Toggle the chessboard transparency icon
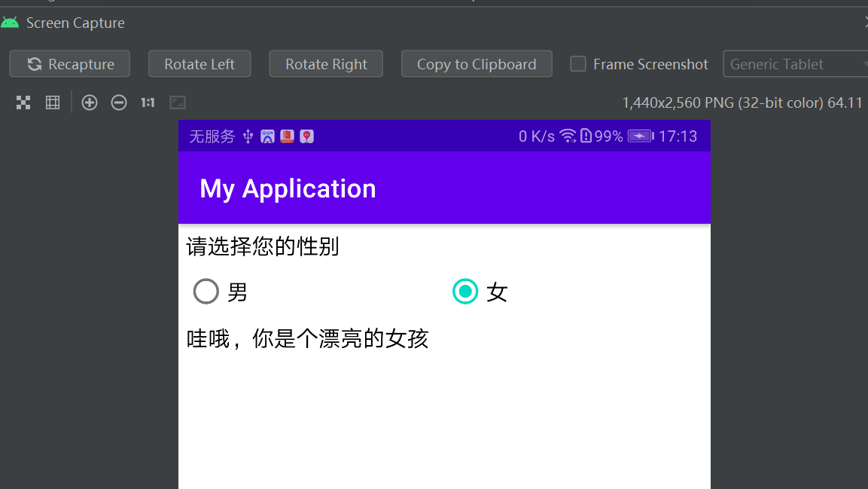The width and height of the screenshot is (868, 489). coord(23,102)
